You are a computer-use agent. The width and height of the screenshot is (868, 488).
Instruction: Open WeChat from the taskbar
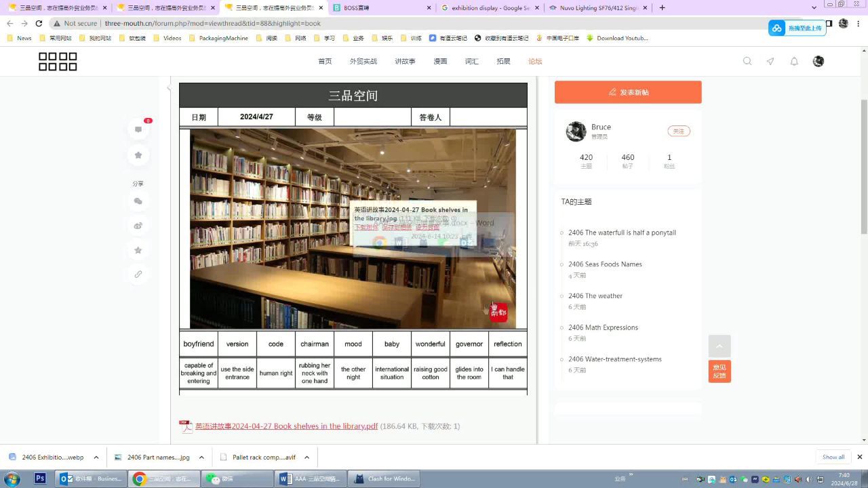(236, 479)
